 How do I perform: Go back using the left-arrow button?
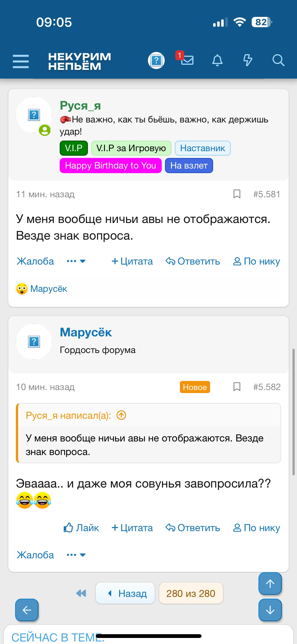tap(27, 610)
